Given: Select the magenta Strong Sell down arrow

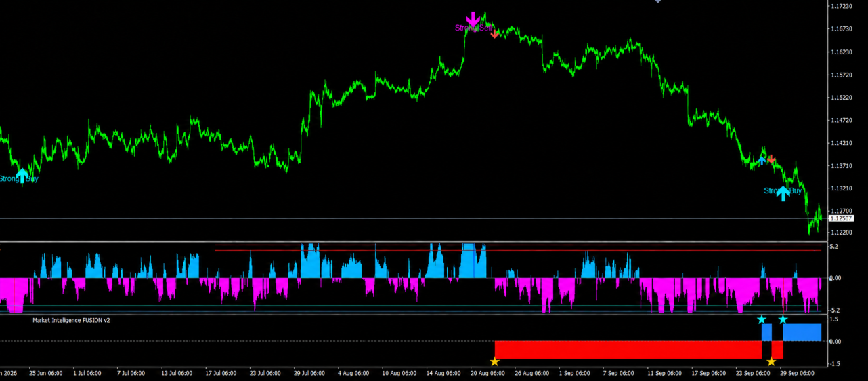Looking at the screenshot, I should click(x=473, y=19).
